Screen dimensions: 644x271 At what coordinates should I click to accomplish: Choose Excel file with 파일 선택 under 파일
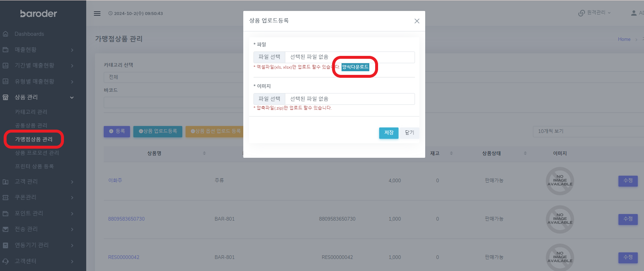pyautogui.click(x=269, y=57)
